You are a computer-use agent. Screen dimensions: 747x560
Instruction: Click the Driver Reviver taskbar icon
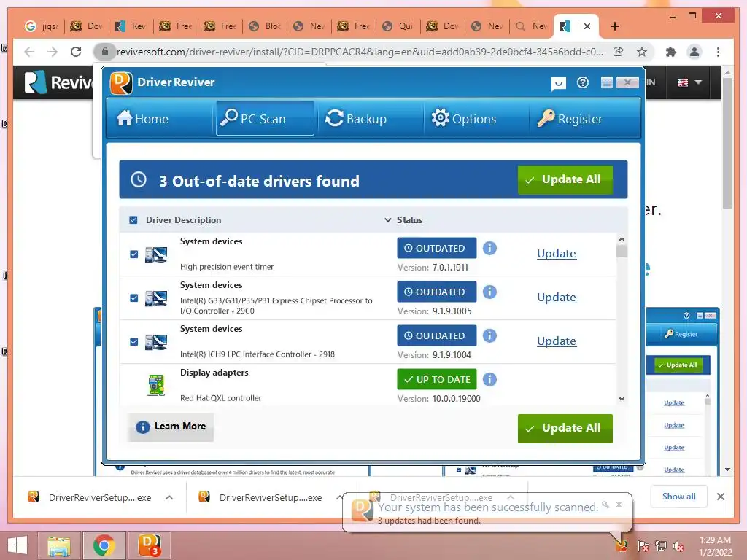point(149,545)
